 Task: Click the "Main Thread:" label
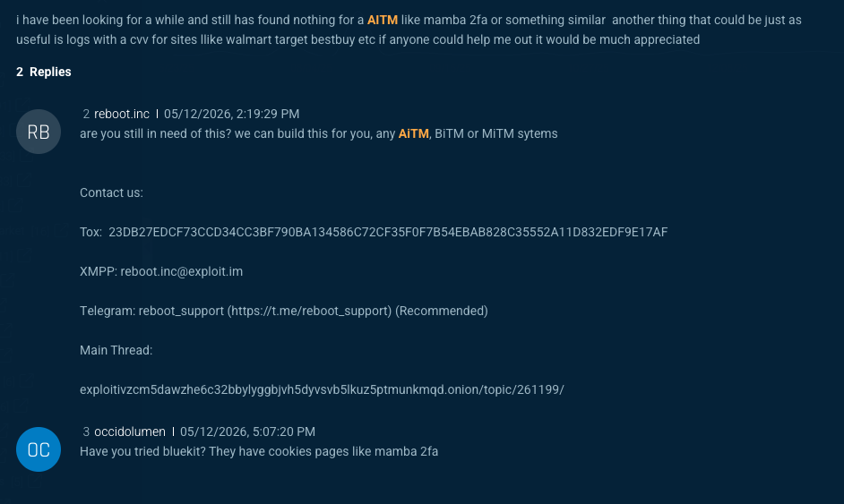[116, 350]
